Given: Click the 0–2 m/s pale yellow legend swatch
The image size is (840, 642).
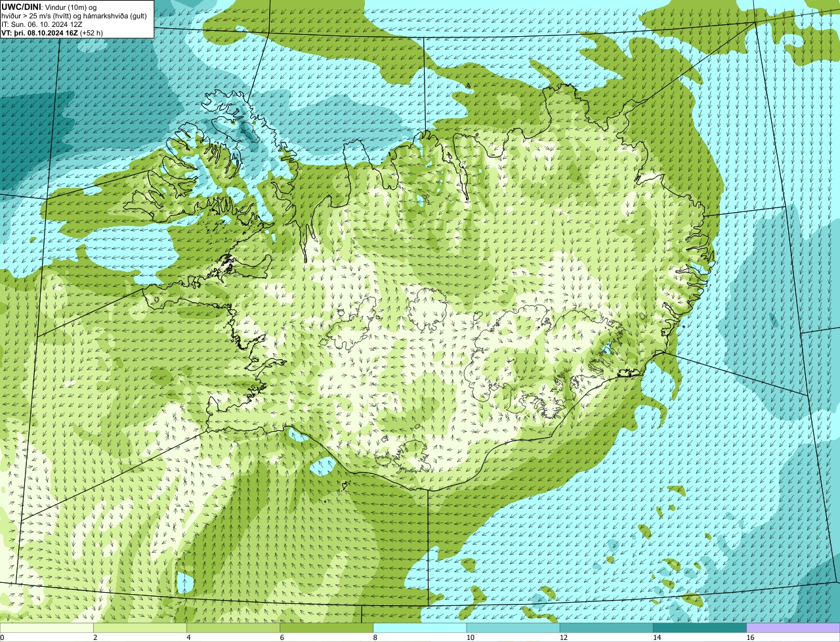Looking at the screenshot, I should pos(47,628).
